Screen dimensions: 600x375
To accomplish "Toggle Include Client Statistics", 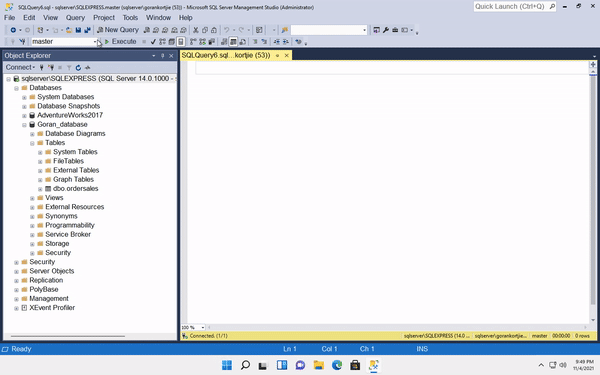I will click(212, 41).
